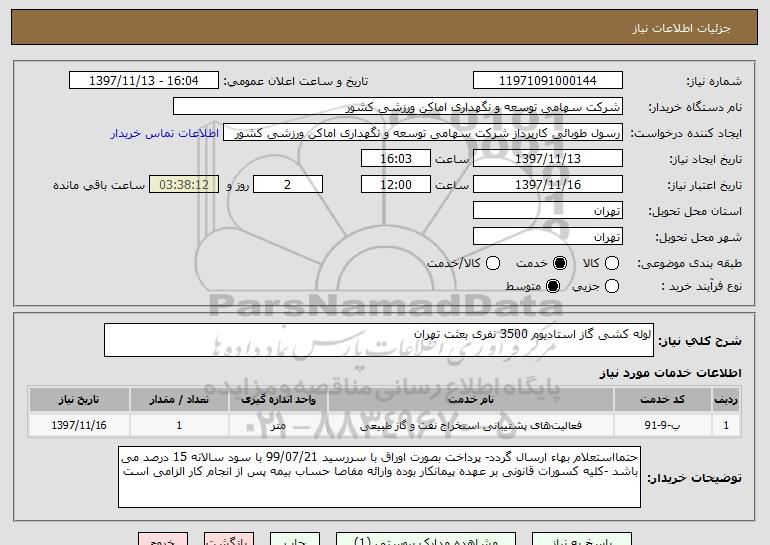Click the نام خدمت column header
This screenshot has width=770, height=545.
pyautogui.click(x=471, y=399)
